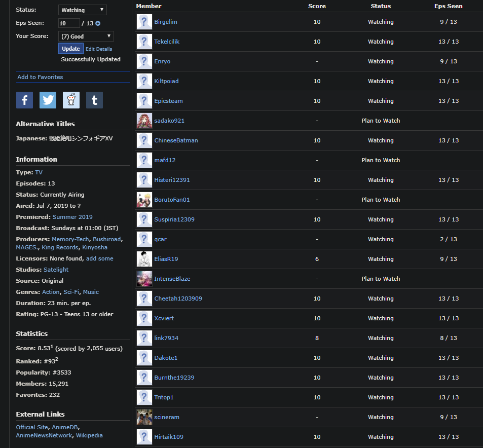Share on Reddit icon

tap(71, 100)
